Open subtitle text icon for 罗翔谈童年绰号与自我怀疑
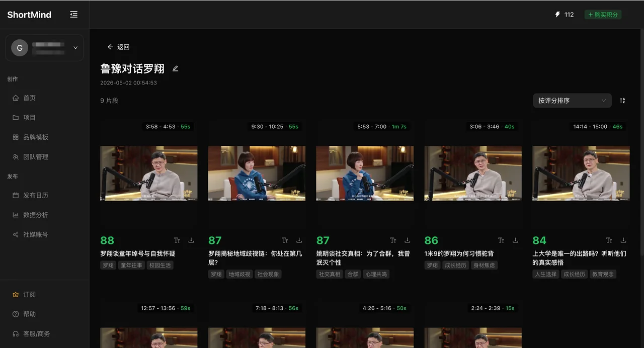The image size is (644, 348). pos(177,240)
